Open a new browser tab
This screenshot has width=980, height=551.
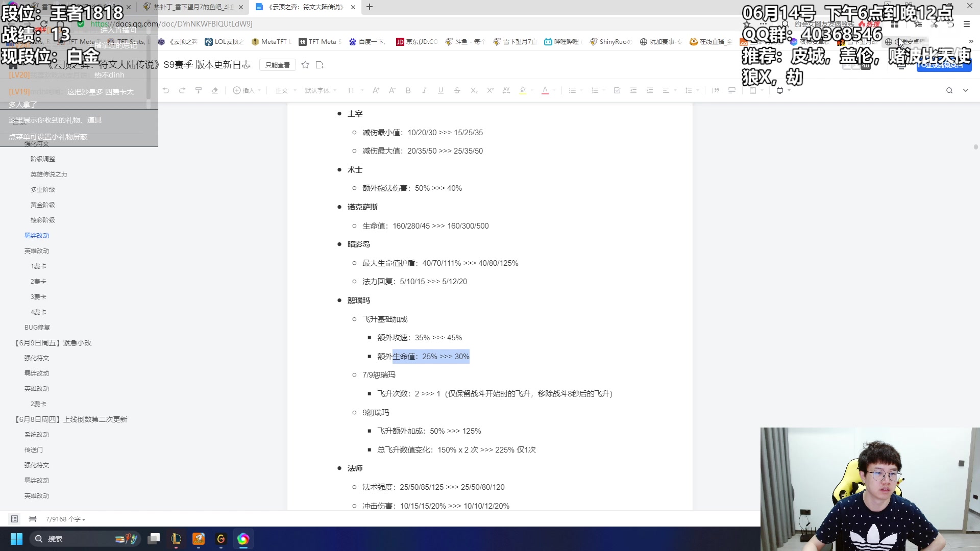coord(370,7)
